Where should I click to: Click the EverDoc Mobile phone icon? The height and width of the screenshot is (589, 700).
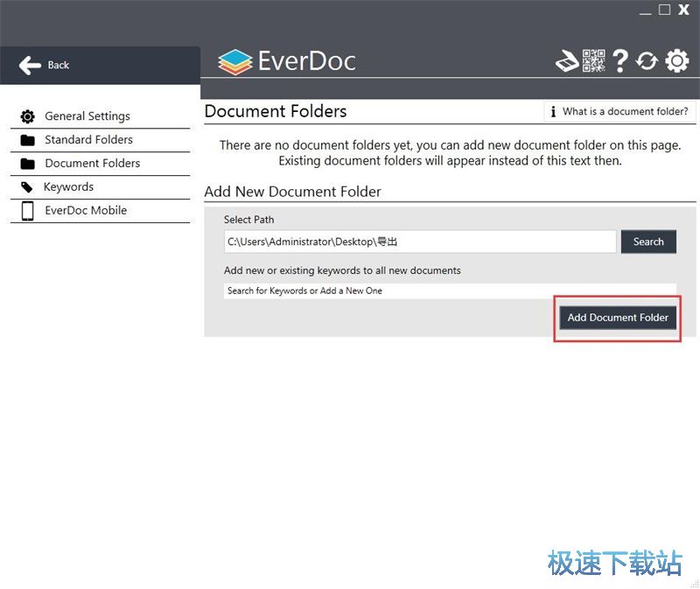28,211
